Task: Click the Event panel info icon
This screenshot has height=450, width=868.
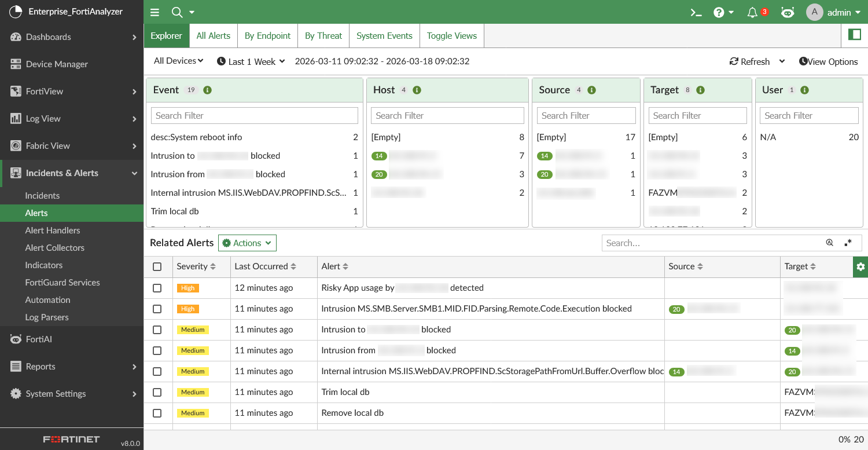Action: (207, 90)
